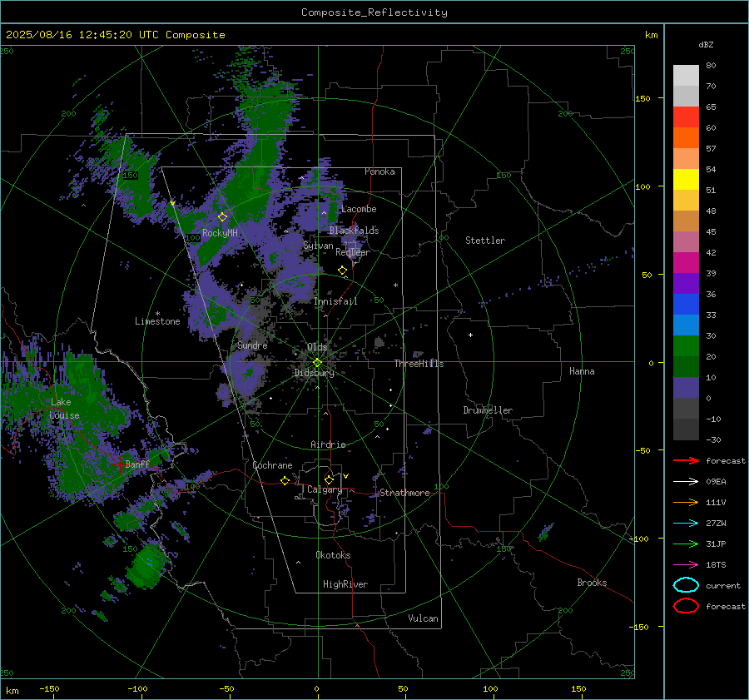Click the red forecast arrow in legend
The image size is (749, 700).
pos(686,460)
